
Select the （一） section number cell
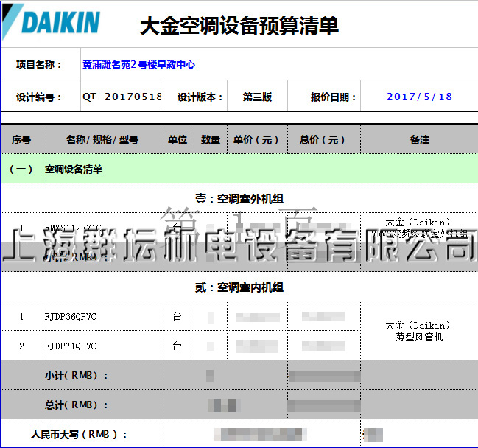click(x=21, y=169)
